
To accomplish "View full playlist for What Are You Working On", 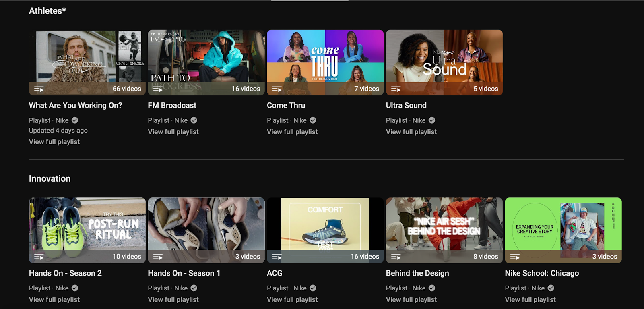I will point(54,142).
